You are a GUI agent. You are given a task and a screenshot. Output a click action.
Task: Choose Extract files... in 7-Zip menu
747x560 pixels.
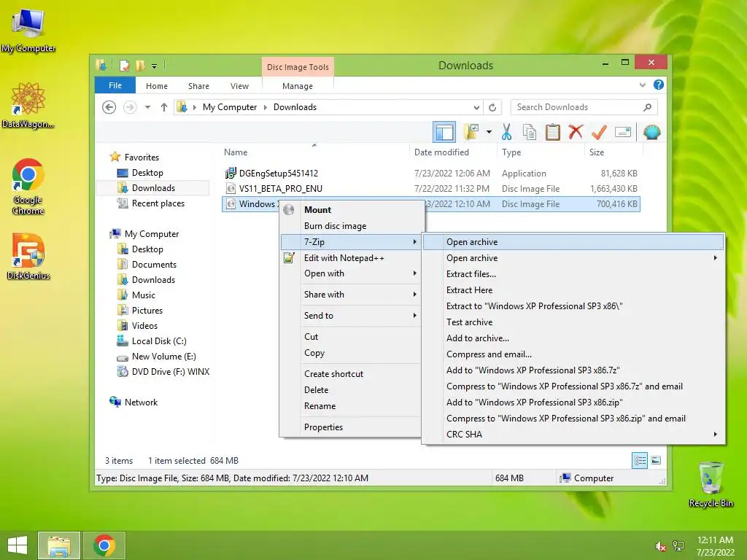(x=573, y=274)
